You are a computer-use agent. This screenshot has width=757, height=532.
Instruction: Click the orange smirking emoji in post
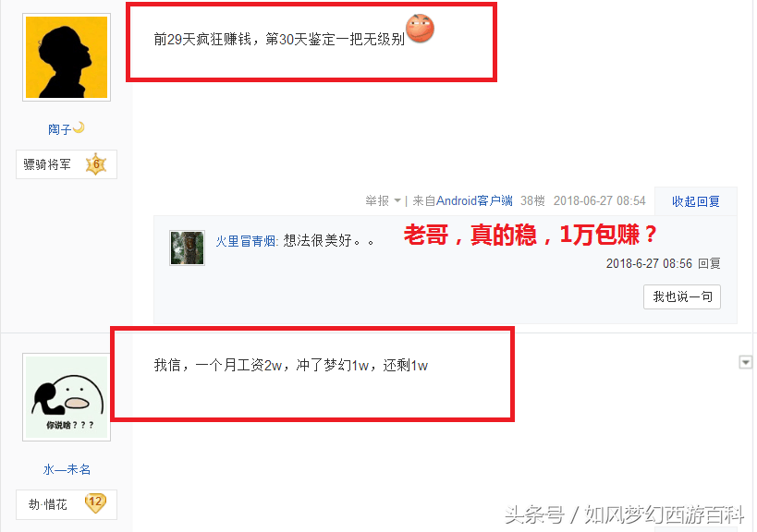pos(420,29)
